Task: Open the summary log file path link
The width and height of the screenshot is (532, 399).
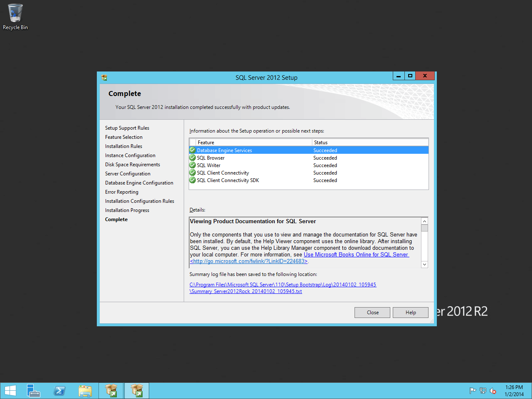Action: (283, 285)
